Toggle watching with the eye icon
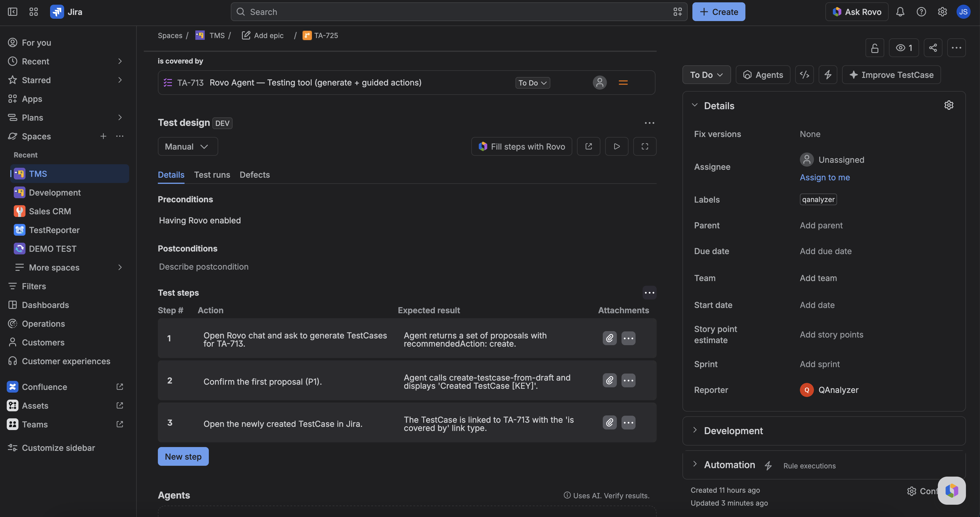980x517 pixels. 904,48
